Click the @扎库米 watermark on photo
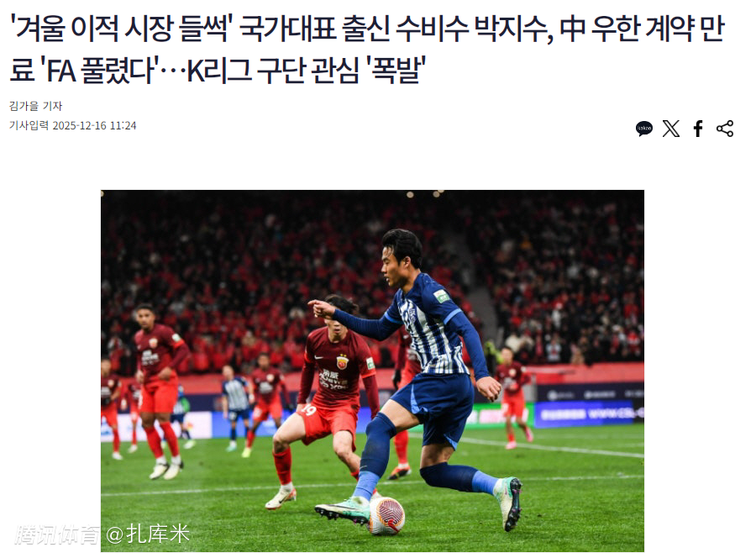The height and width of the screenshot is (558, 756). pyautogui.click(x=148, y=534)
